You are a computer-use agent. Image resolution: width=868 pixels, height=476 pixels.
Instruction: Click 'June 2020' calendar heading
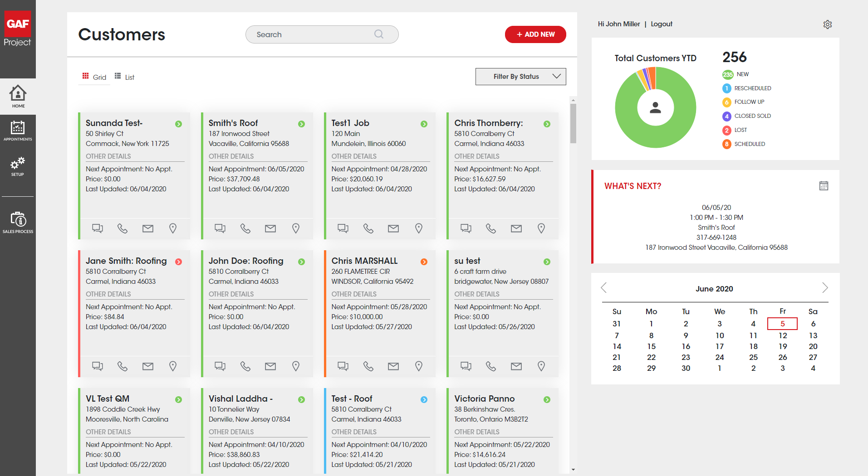coord(714,289)
